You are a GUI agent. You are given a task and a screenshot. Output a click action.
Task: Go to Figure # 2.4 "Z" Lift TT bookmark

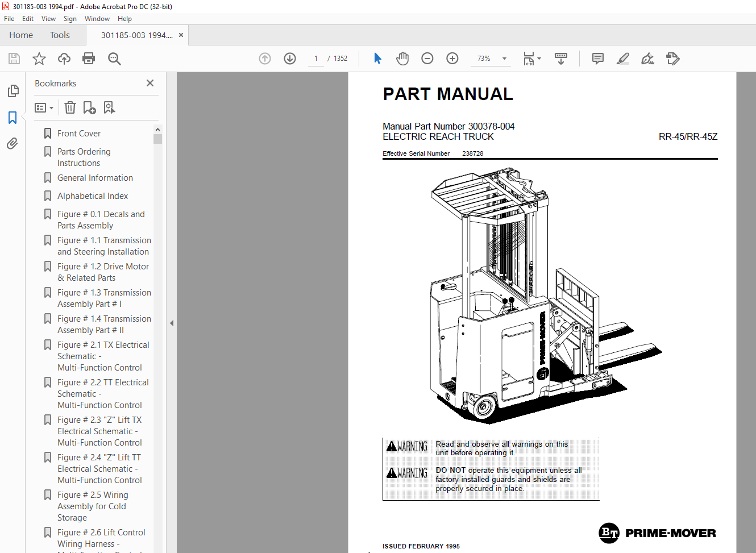coord(99,469)
